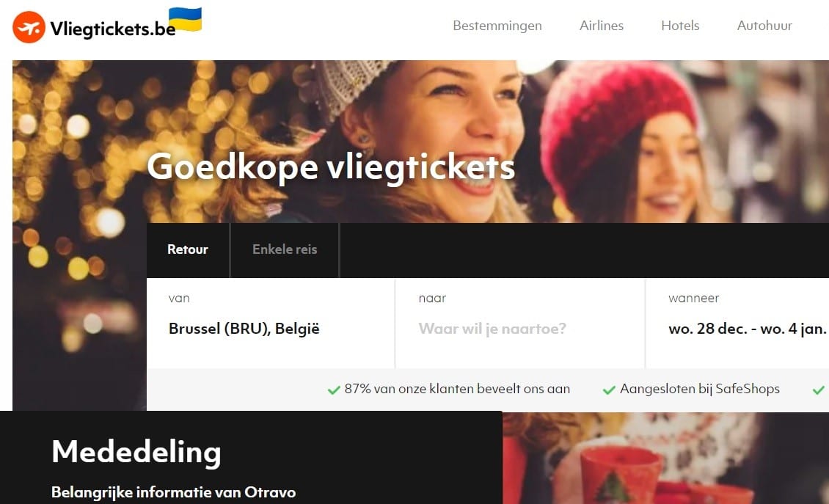Click the green checkmark beside 87% klanten
Viewport: 829px width, 504px height.
pos(334,390)
